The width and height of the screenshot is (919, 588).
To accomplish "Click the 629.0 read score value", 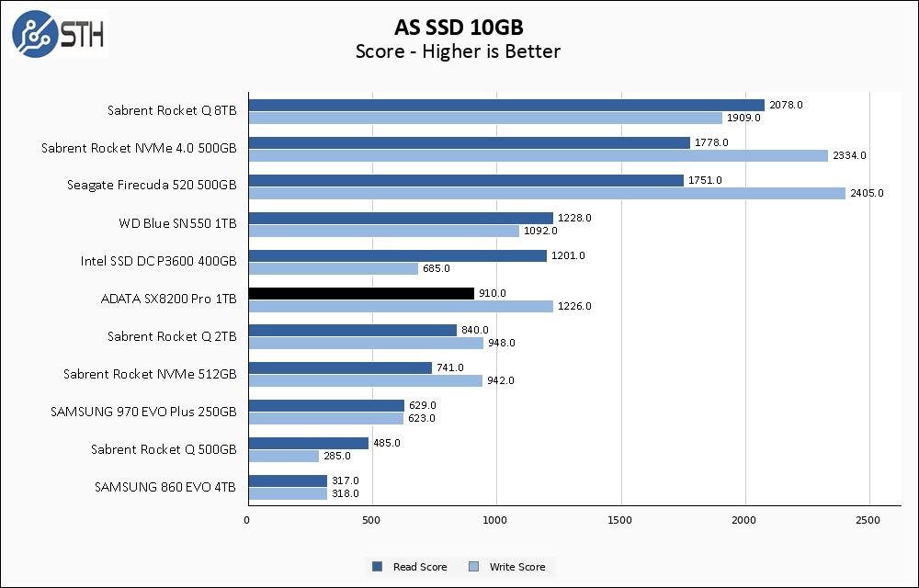I will coord(423,405).
